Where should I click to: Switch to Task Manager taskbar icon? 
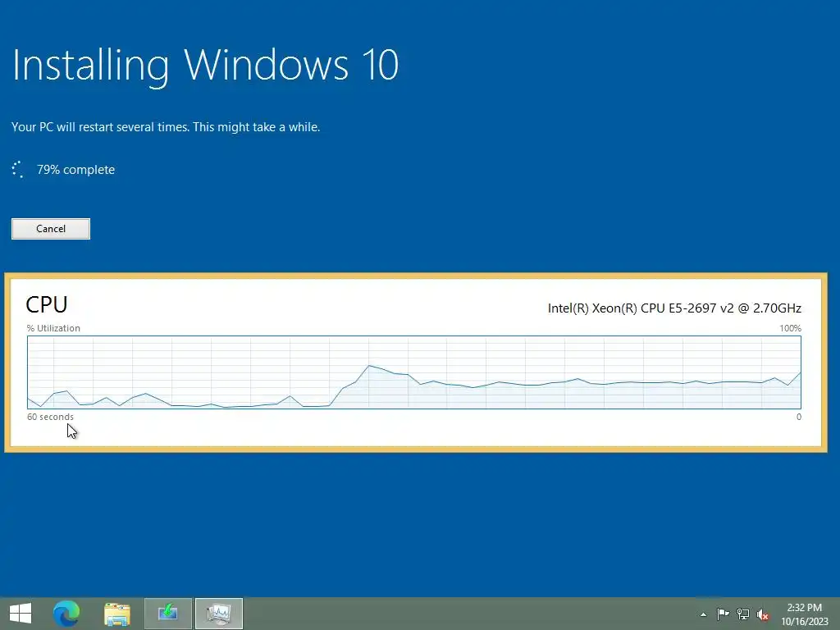pyautogui.click(x=219, y=614)
